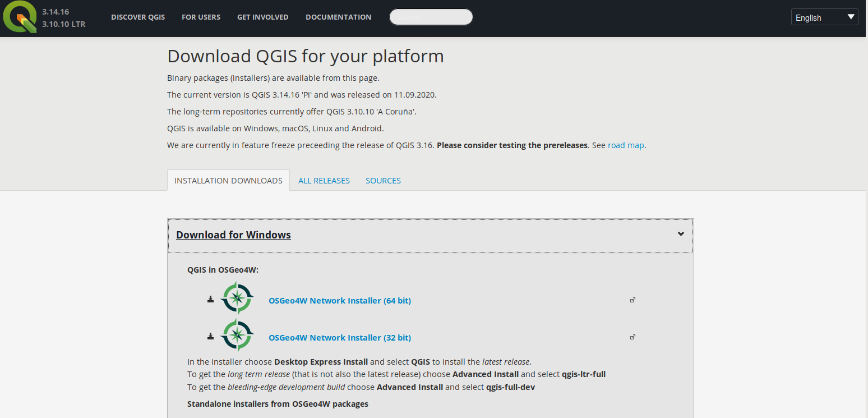Click the Standalone installers from OSGeo4W packages text

click(x=278, y=404)
